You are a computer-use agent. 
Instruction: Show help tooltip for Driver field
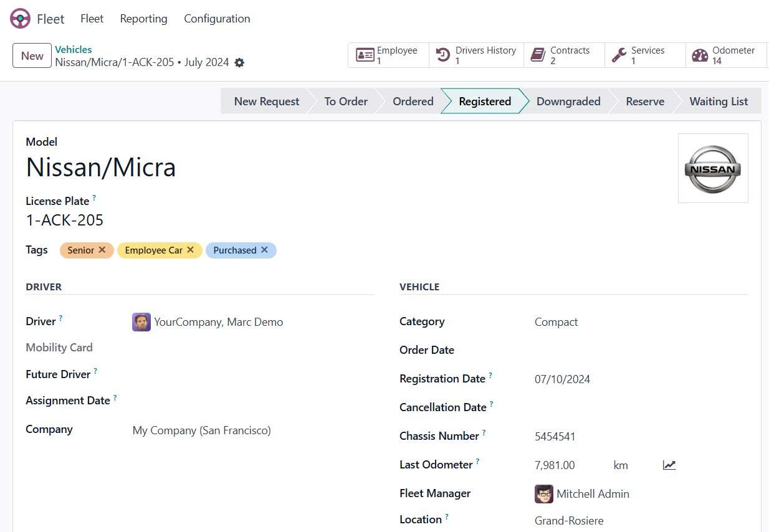[60, 318]
